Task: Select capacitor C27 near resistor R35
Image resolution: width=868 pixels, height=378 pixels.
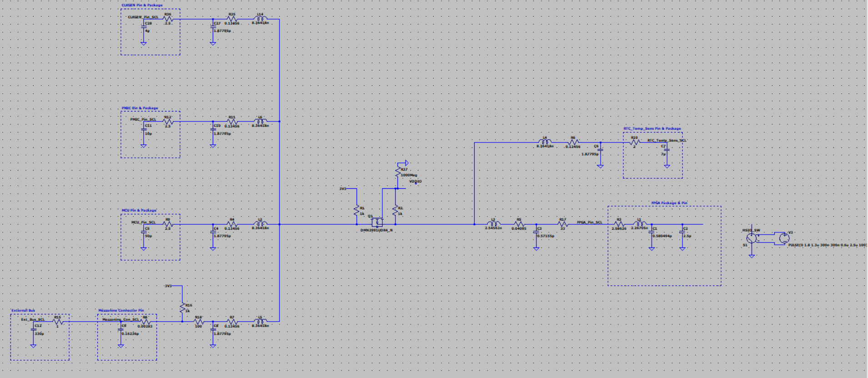Action: coord(213,27)
